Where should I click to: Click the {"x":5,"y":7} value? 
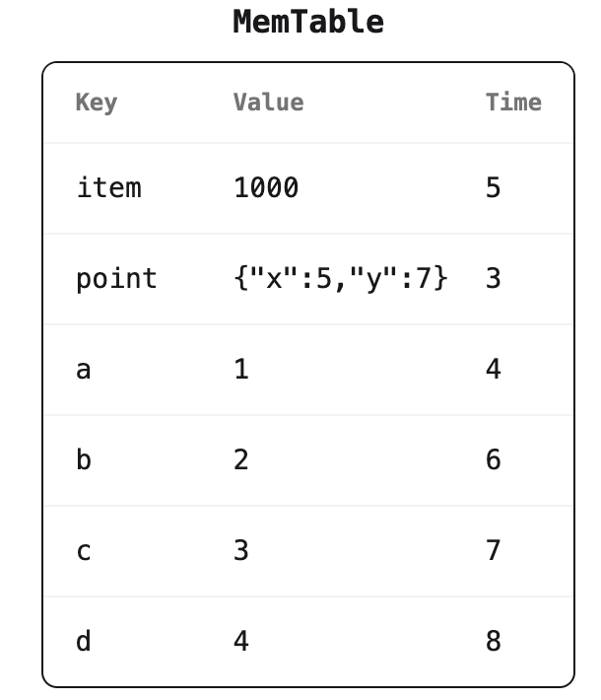tap(341, 278)
